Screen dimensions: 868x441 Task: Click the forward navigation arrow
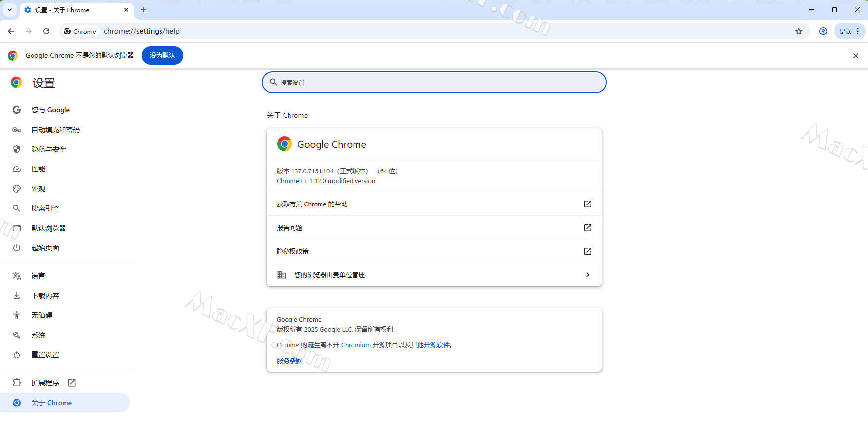pos(29,31)
